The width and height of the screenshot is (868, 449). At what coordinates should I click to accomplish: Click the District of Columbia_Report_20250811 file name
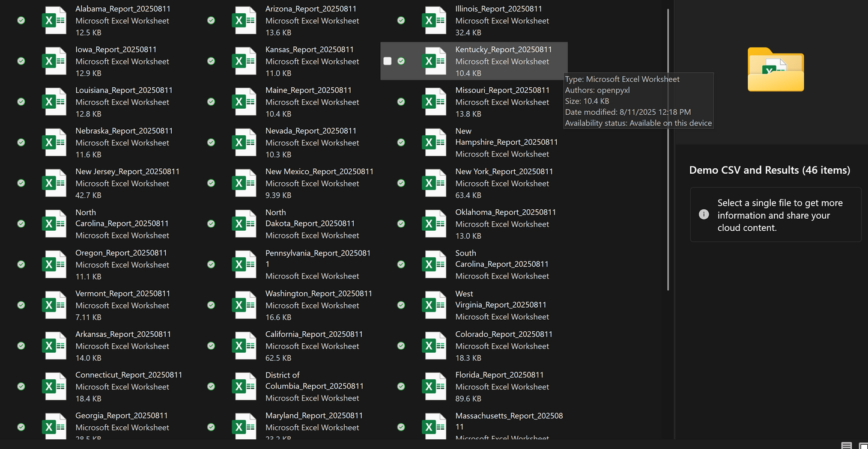[314, 380]
